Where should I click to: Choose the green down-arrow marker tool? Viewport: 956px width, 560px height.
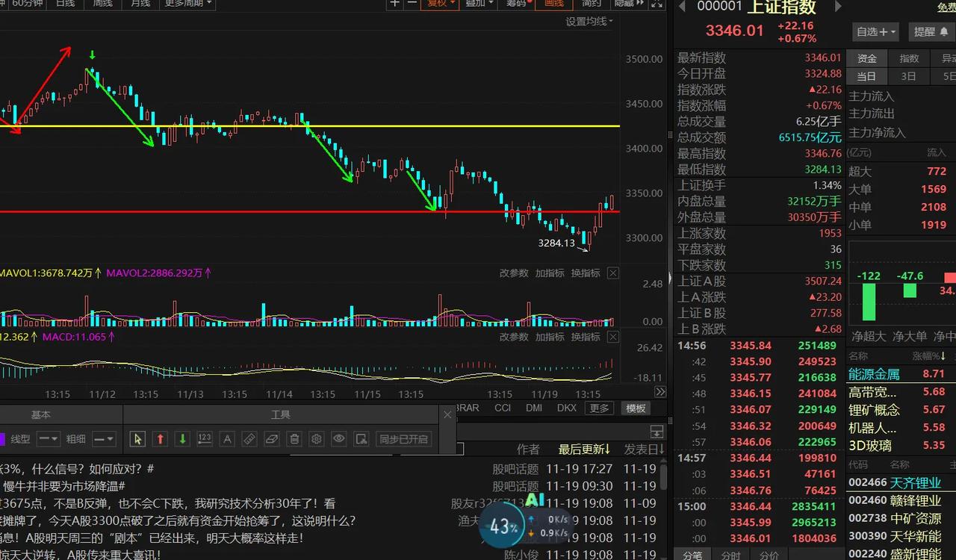(x=181, y=439)
